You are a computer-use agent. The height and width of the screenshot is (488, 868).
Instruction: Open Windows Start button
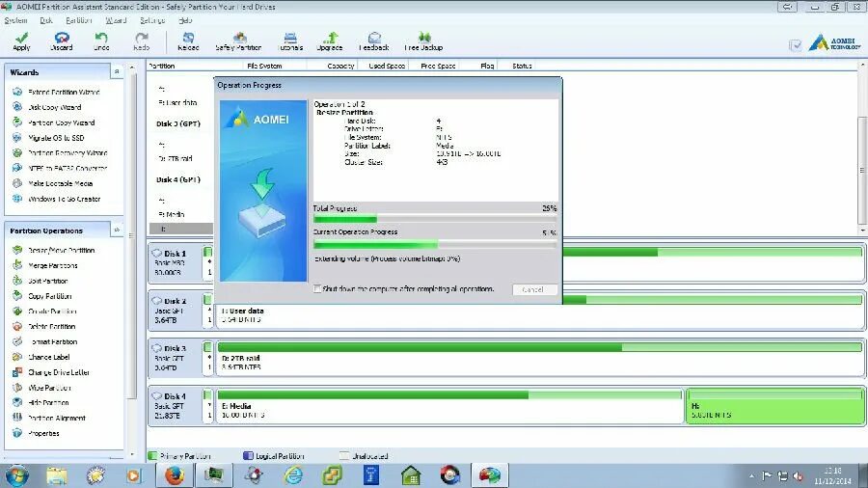(16, 475)
